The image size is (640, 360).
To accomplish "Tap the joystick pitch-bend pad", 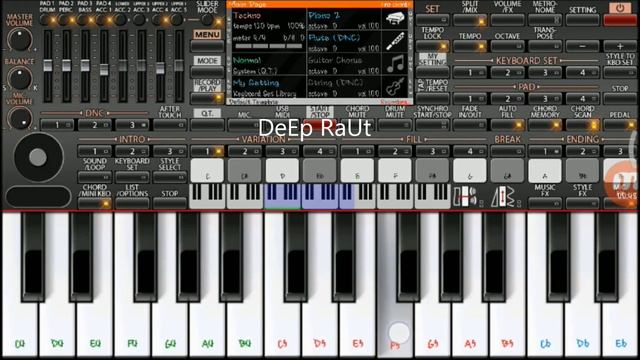I will click(x=38, y=157).
